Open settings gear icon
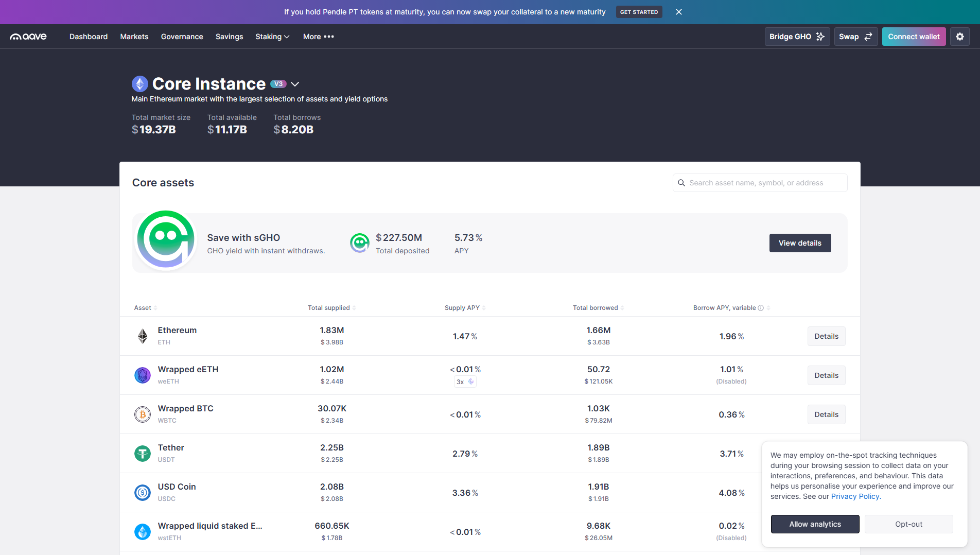Image resolution: width=980 pixels, height=555 pixels. [959, 37]
